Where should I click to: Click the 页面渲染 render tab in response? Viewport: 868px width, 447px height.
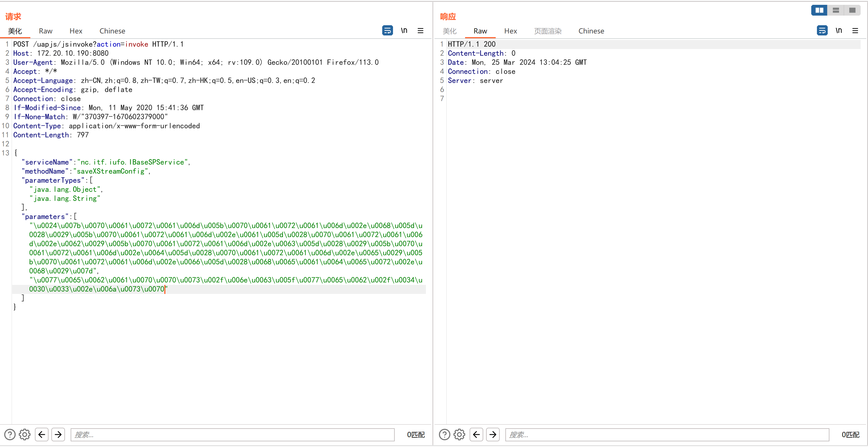coord(548,31)
